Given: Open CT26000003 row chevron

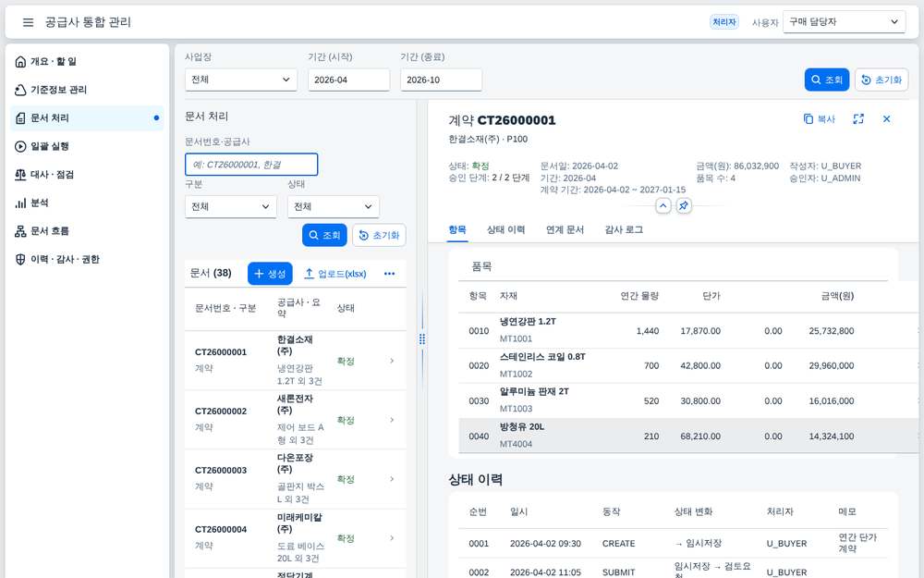Looking at the screenshot, I should coord(392,479).
